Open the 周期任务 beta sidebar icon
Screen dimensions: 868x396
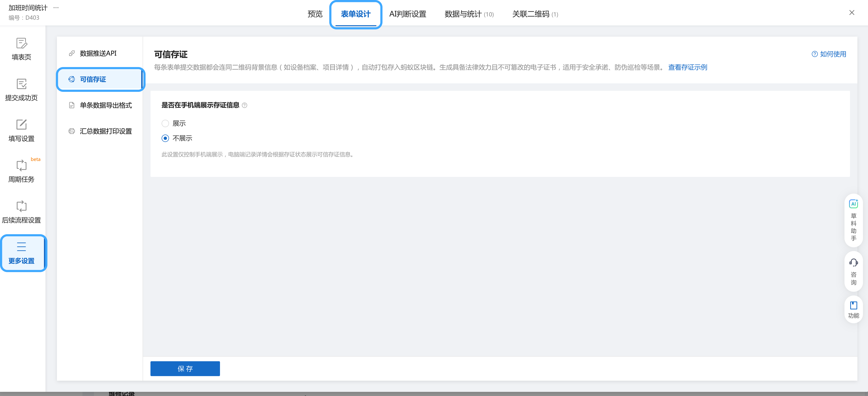pos(21,166)
